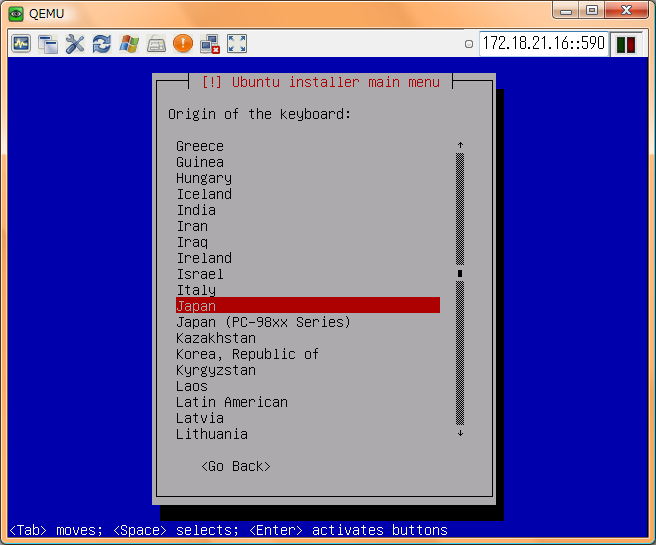Disconnect using the computers icon with red X

pyautogui.click(x=210, y=43)
